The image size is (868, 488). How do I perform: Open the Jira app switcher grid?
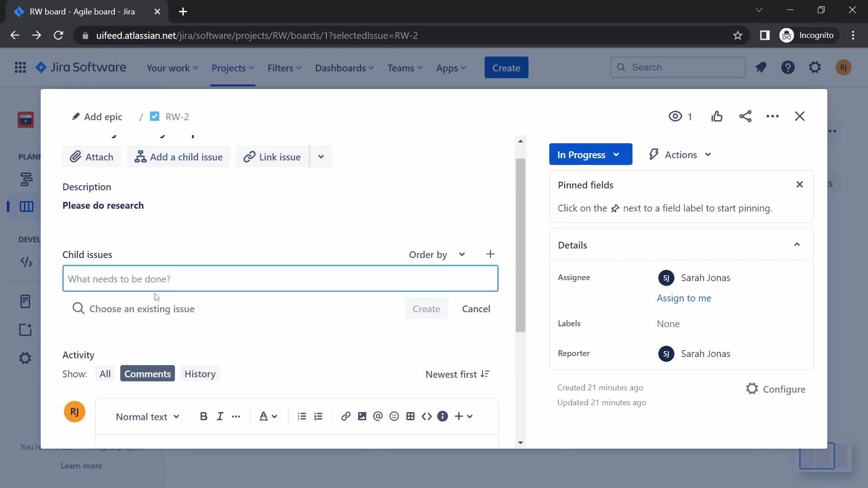point(20,68)
